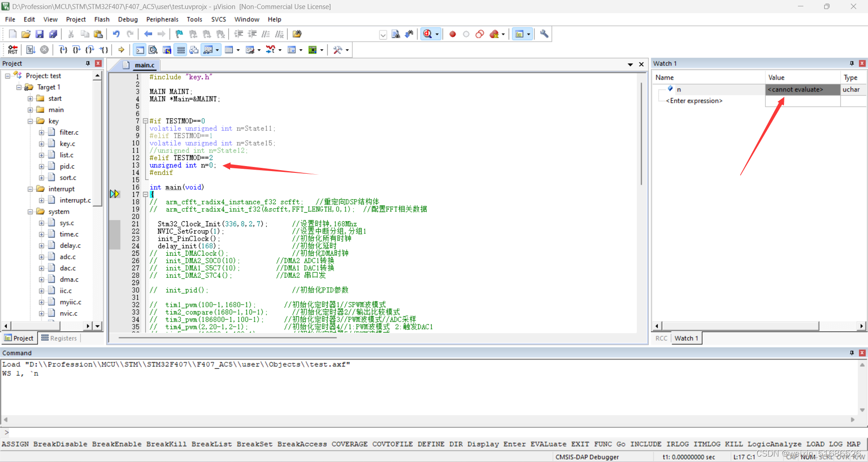Image resolution: width=868 pixels, height=462 pixels.
Task: Click the Step into icon
Action: 63,50
